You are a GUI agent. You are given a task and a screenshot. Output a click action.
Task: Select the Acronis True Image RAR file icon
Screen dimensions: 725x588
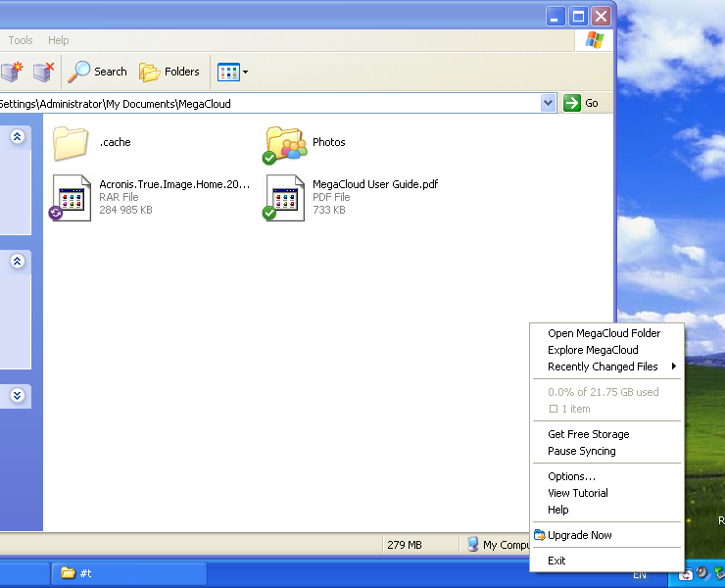pos(71,198)
